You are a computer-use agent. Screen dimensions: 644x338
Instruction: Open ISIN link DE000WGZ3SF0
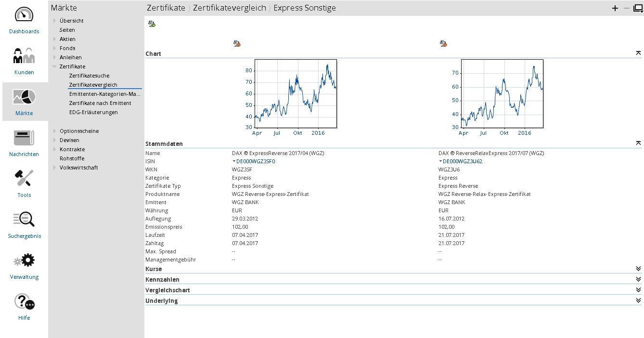[x=256, y=161]
